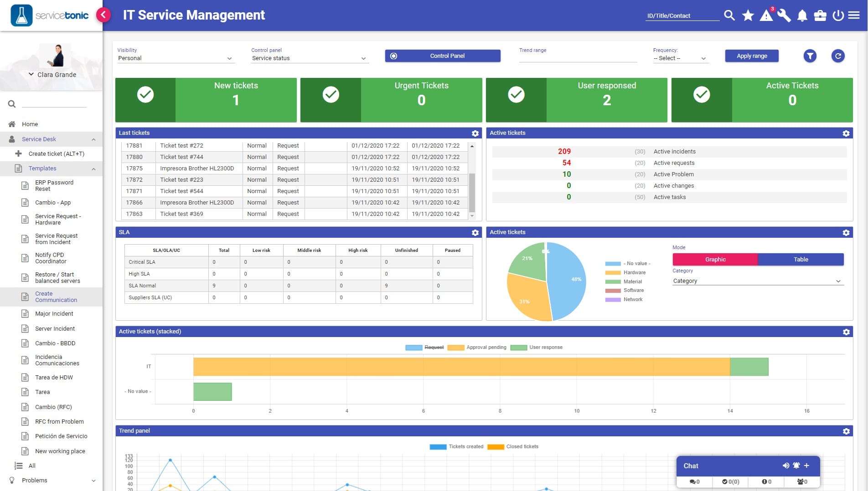Image resolution: width=868 pixels, height=491 pixels.
Task: Open notifications bell in header
Action: click(802, 16)
